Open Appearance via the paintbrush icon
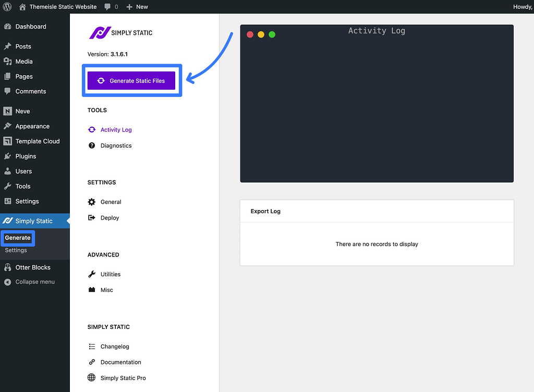 [8, 126]
